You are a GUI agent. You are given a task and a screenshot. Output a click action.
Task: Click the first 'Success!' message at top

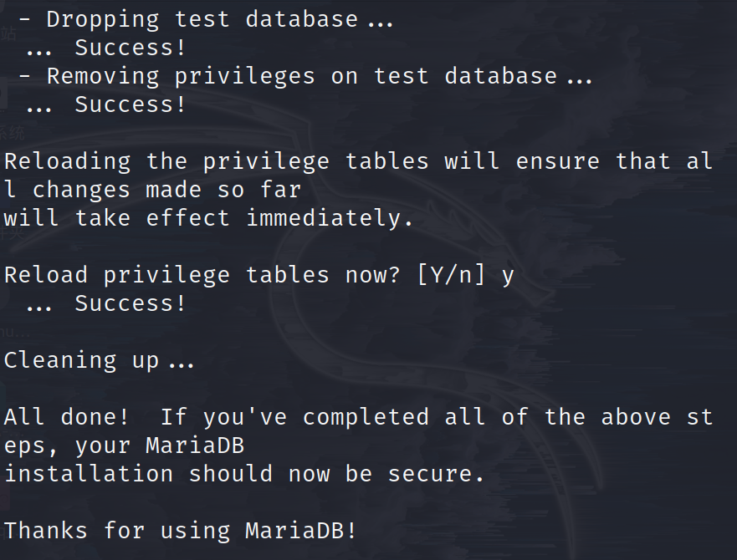[x=131, y=48]
